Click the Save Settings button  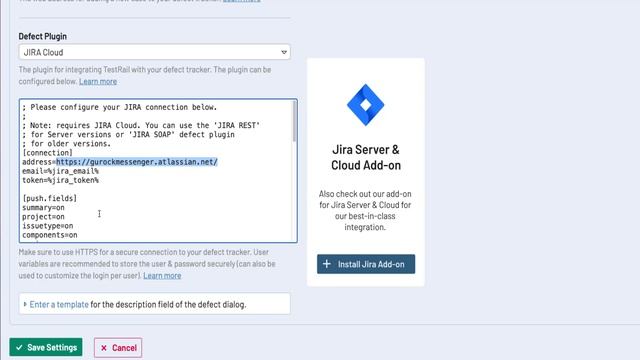[x=46, y=347]
